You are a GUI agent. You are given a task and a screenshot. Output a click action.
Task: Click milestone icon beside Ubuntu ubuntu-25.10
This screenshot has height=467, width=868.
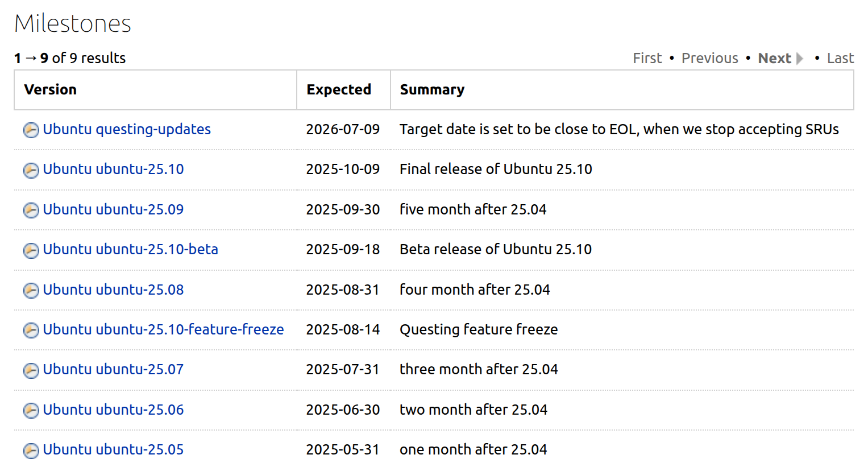coord(31,170)
